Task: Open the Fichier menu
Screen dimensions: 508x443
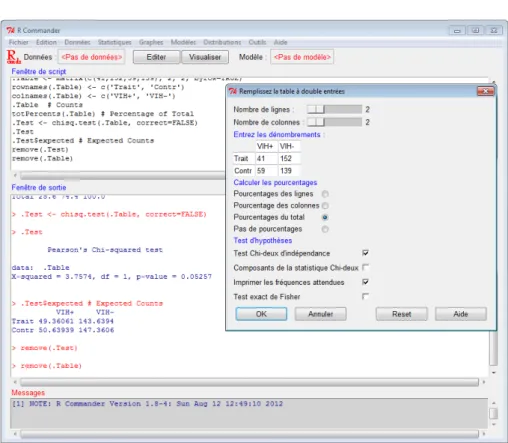Action: (19, 42)
